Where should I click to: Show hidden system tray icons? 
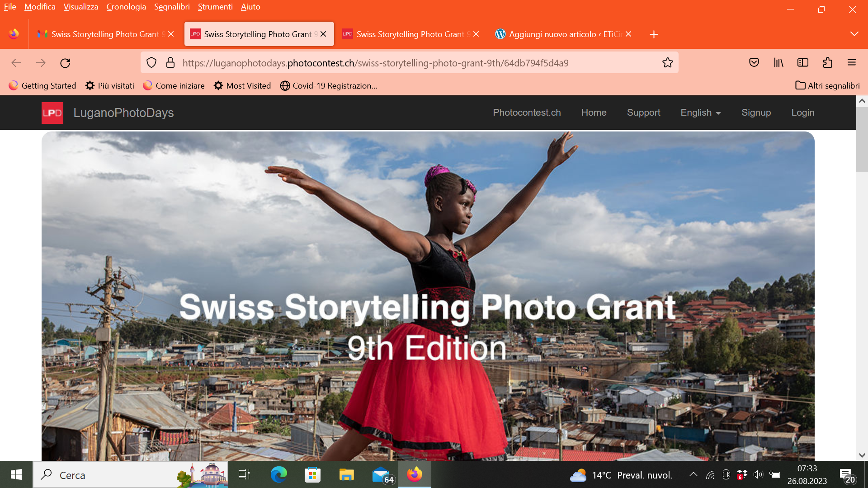tap(693, 474)
